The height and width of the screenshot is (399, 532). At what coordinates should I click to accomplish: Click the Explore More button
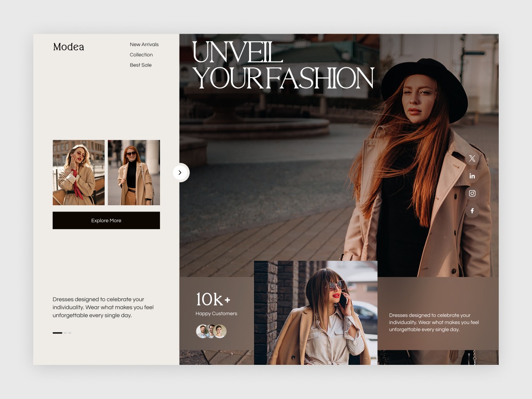click(106, 220)
